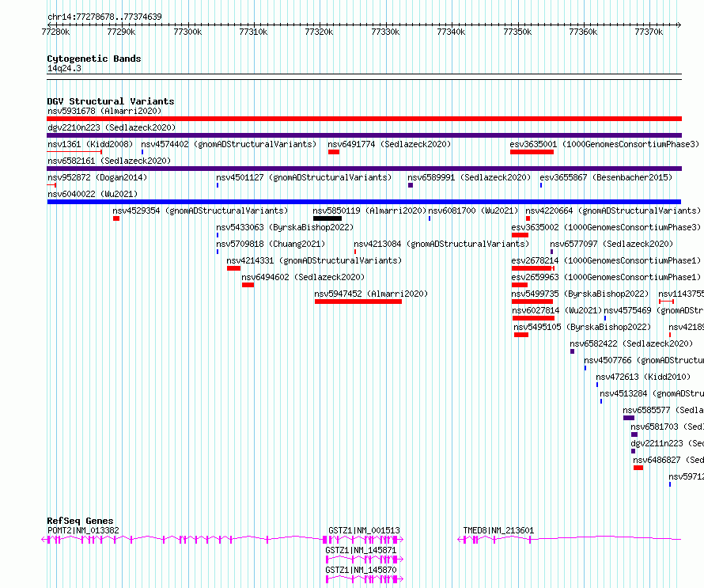Click the red nsv5931678 full-width variant bar
704x588 pixels.
click(364, 119)
